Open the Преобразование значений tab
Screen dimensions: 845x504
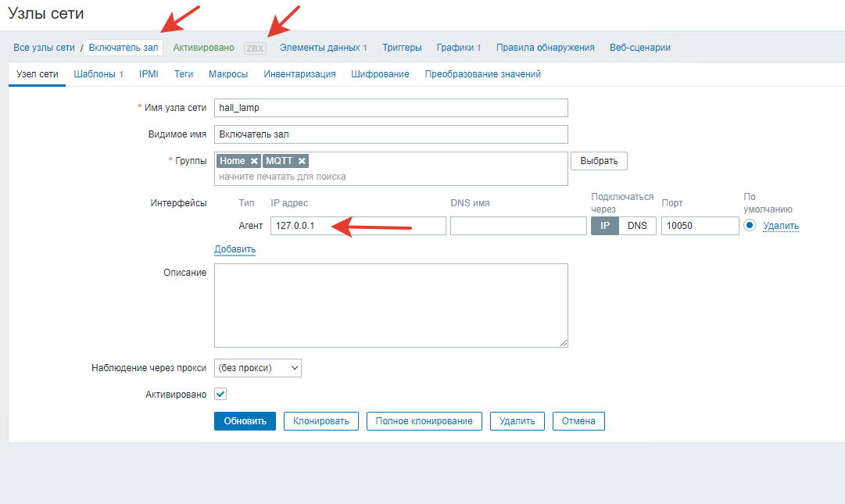(483, 74)
